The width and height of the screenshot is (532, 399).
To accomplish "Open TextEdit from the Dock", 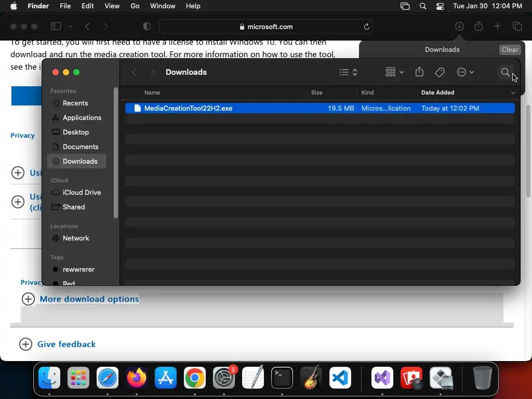I will 253,377.
